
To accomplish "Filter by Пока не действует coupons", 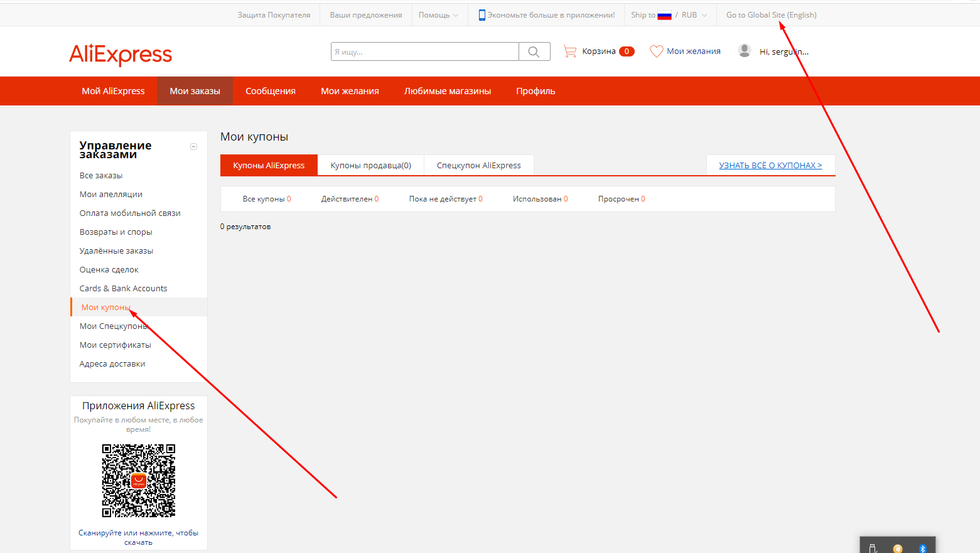I will (x=446, y=199).
